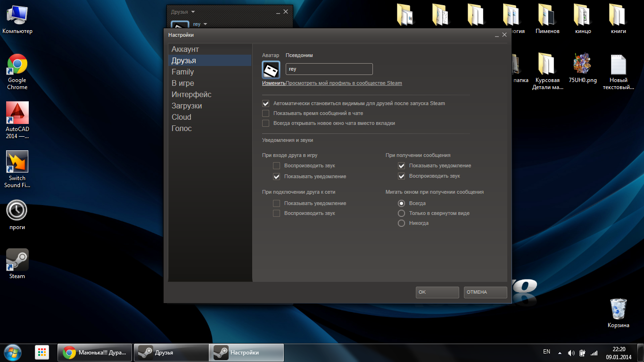Click the Windows Start button
Screen dimensions: 644x362
tap(12, 352)
